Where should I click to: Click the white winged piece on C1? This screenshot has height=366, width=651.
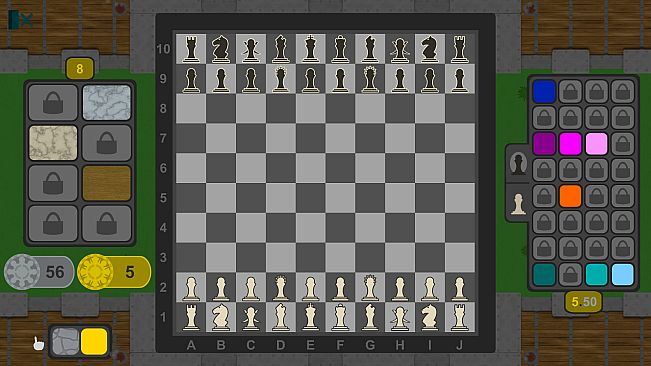coord(251,317)
